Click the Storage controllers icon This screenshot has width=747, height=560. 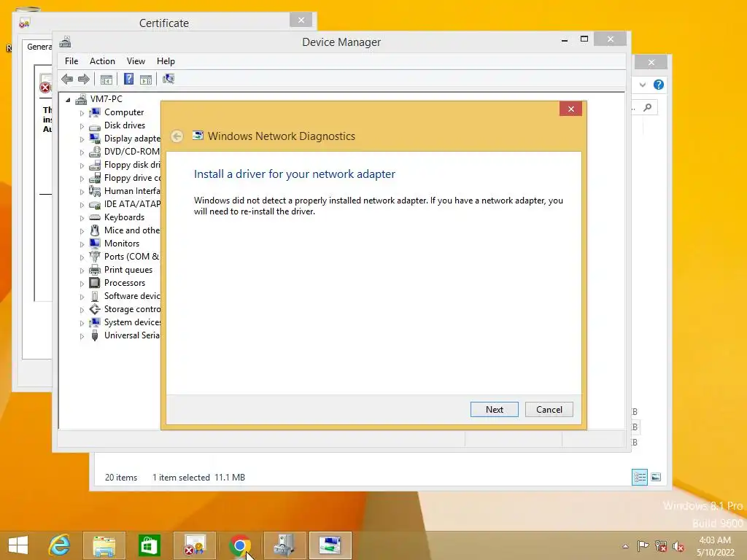(95, 309)
